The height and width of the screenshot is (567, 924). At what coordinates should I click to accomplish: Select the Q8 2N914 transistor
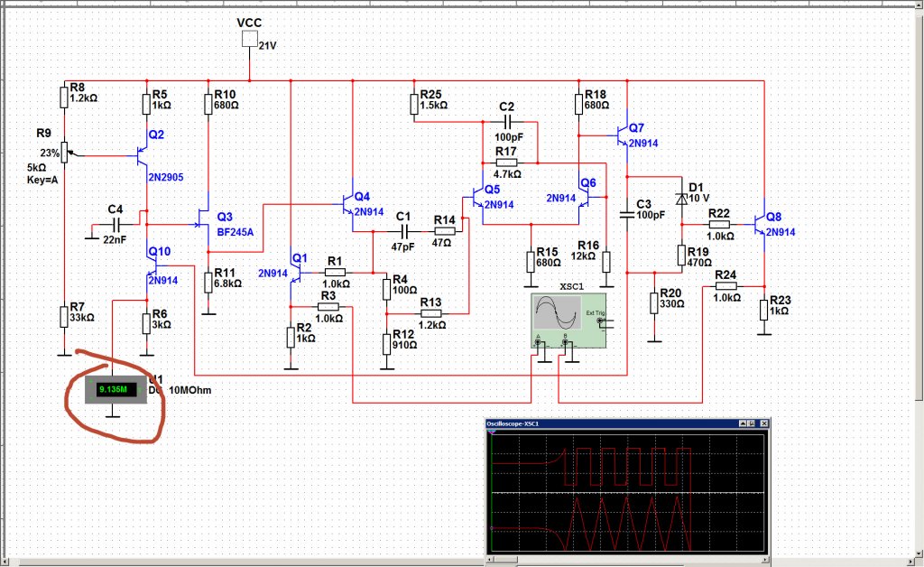coord(760,225)
